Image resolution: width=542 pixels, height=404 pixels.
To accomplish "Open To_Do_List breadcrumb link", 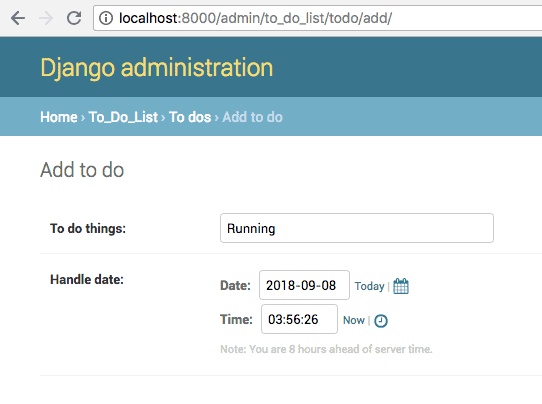I will (x=123, y=117).
